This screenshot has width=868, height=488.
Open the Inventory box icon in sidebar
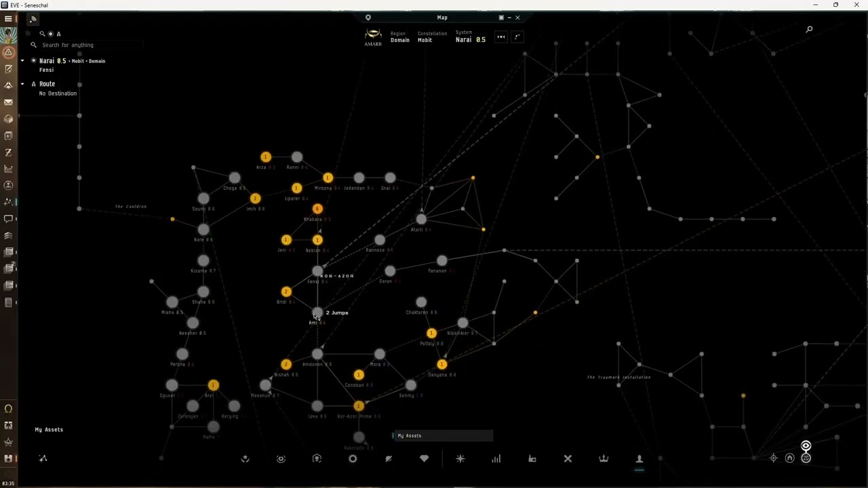click(8, 119)
